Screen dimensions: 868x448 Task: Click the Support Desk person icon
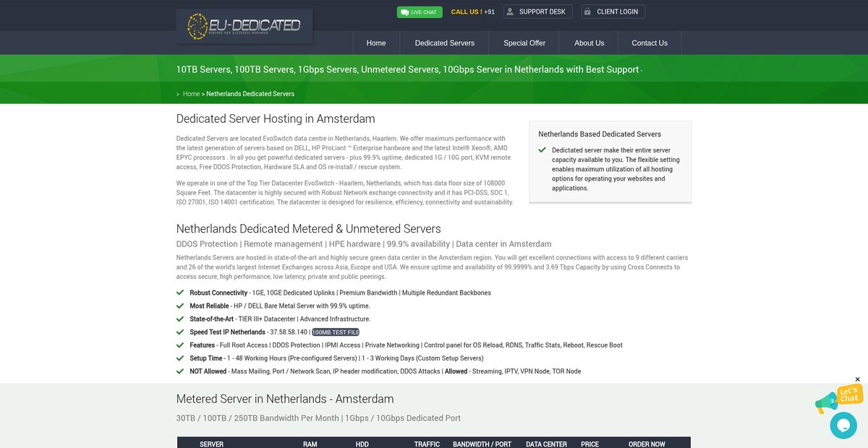(510, 12)
